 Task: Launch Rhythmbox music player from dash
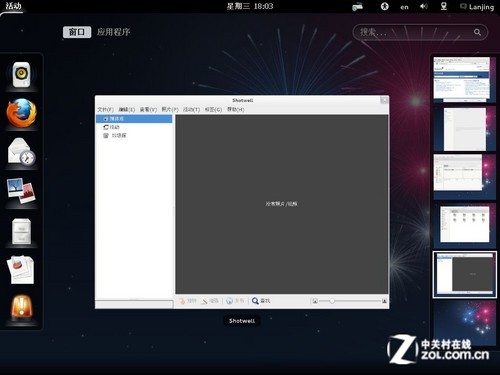22,75
